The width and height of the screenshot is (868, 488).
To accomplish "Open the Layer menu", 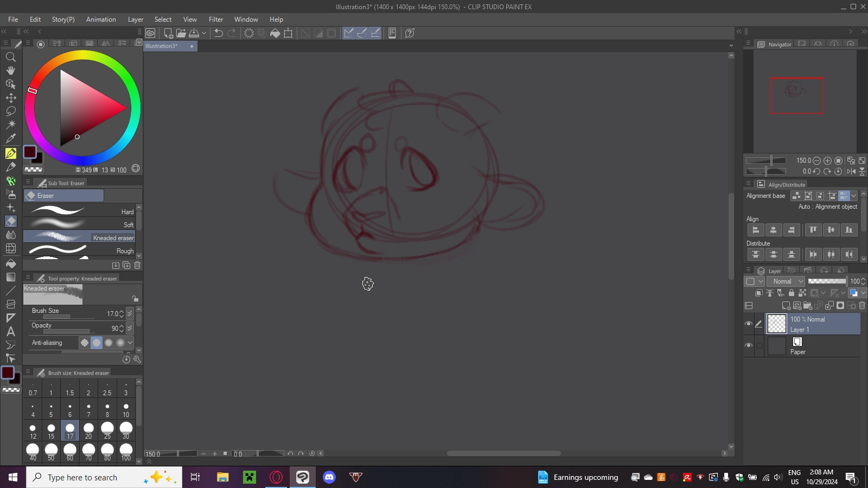I will pyautogui.click(x=136, y=20).
